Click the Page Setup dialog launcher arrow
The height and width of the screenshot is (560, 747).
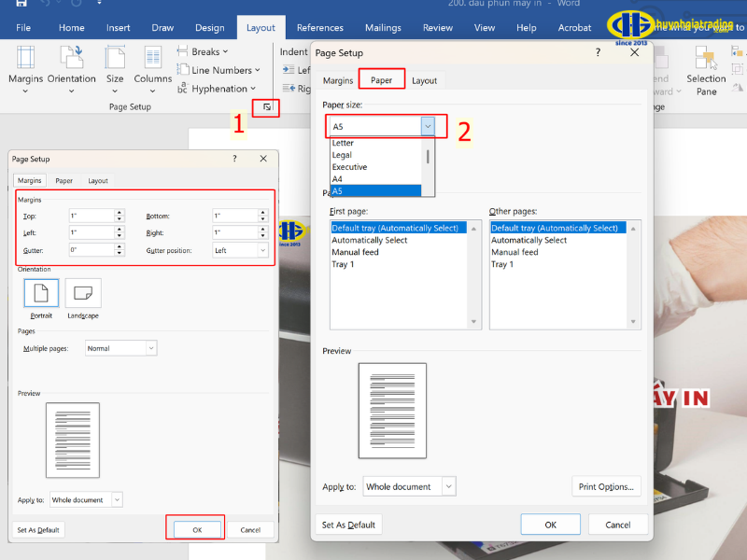267,107
